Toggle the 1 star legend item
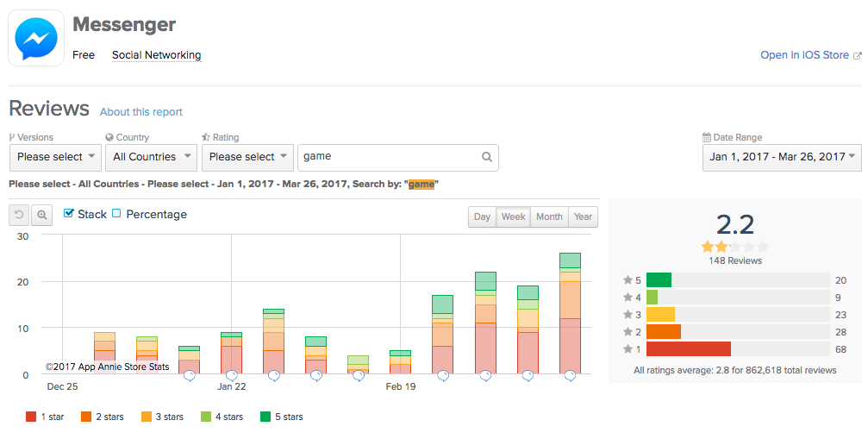This screenshot has height=439, width=868. [x=45, y=417]
